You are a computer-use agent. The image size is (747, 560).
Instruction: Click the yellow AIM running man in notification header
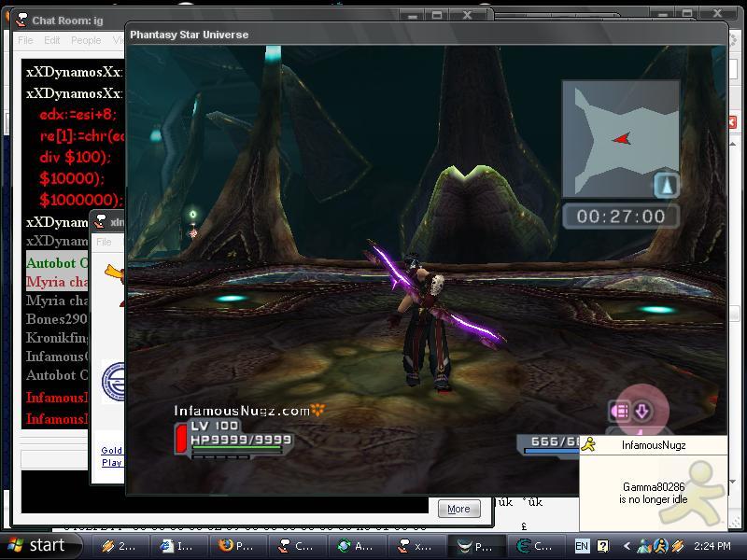click(x=589, y=444)
